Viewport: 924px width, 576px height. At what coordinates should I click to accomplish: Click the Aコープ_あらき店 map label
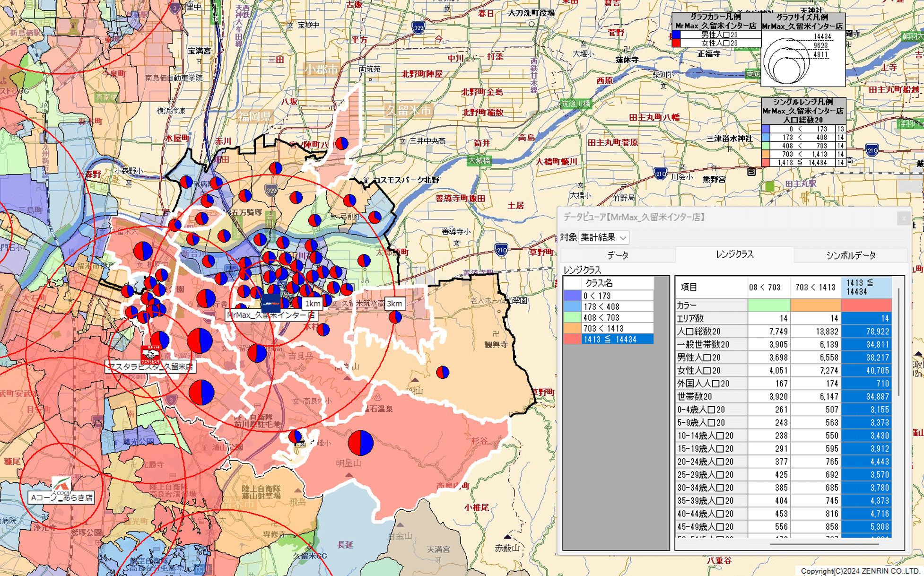pyautogui.click(x=61, y=497)
